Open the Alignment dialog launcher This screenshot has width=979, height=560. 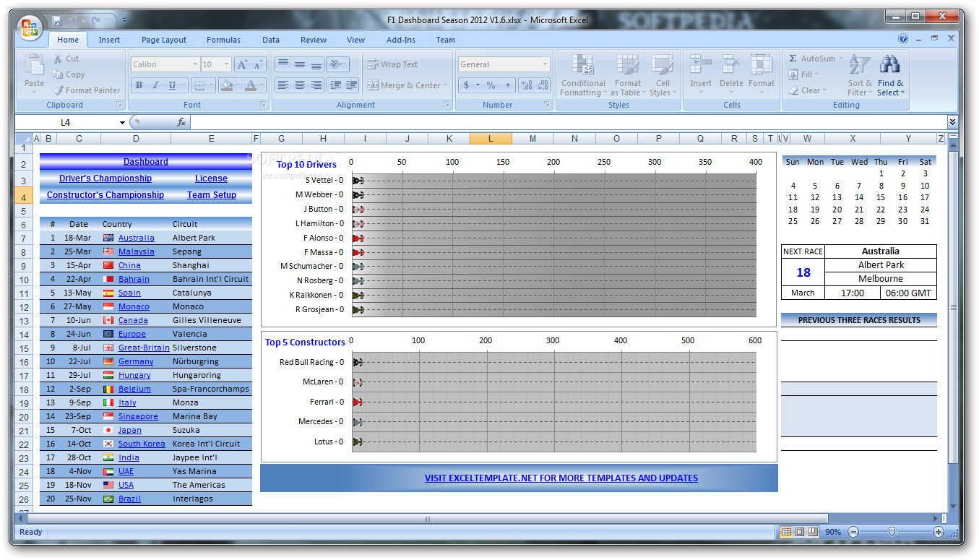pos(447,105)
